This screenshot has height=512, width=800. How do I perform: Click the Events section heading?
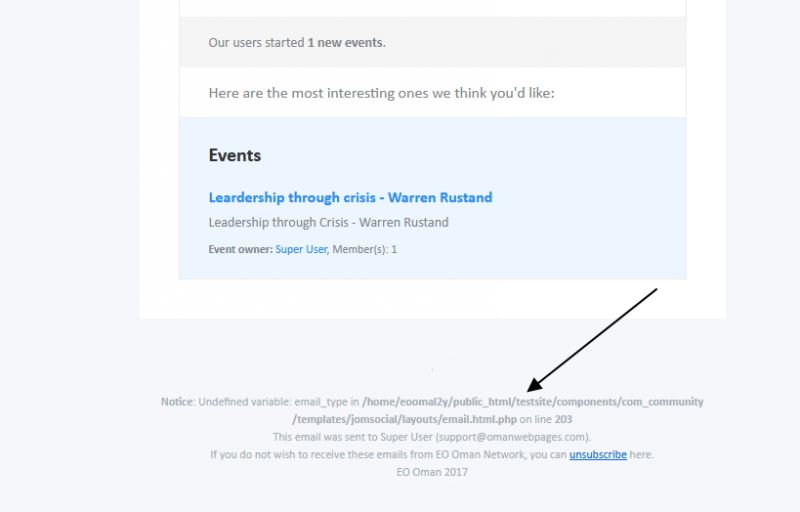235,156
